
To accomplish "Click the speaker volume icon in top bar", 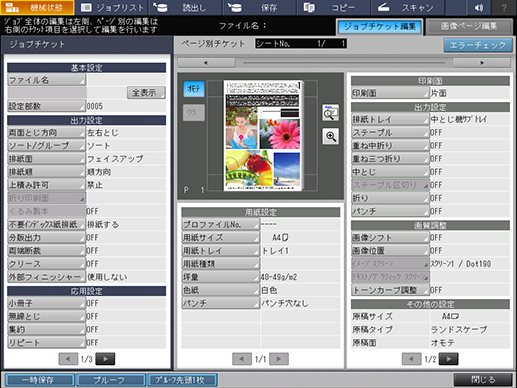I will point(479,7).
